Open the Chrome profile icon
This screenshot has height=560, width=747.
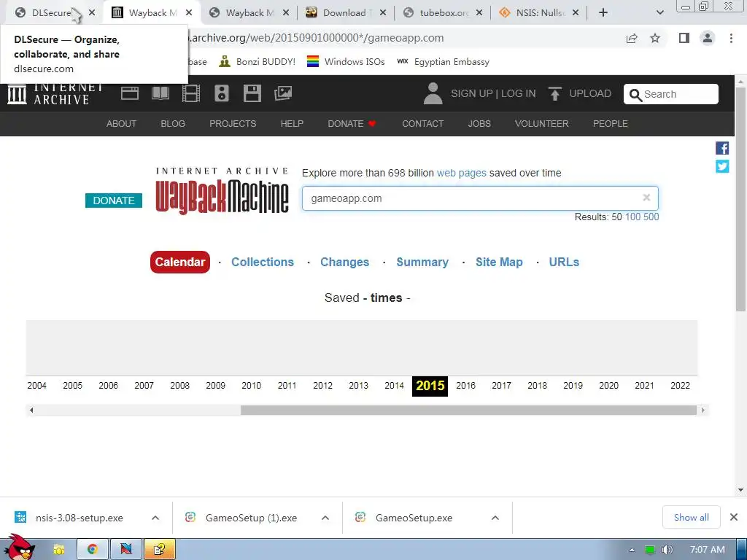pos(708,38)
